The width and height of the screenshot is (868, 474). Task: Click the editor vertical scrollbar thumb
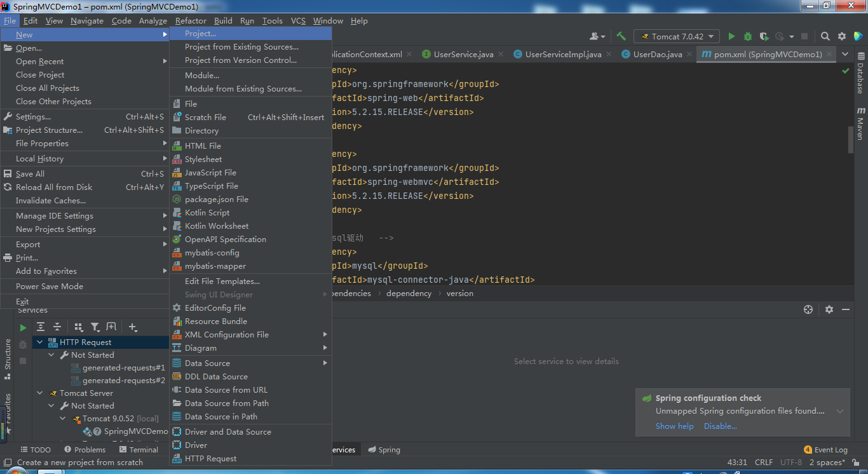pos(851,139)
